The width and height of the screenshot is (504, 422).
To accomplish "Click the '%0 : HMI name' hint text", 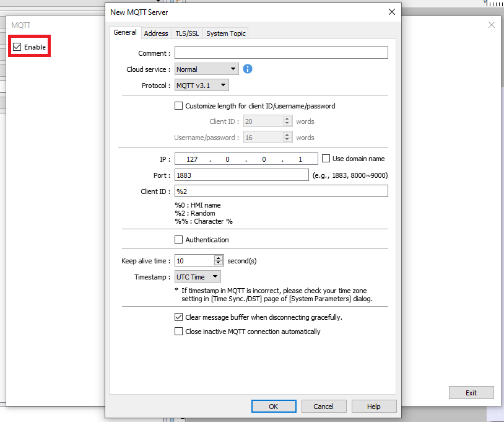I will 198,205.
